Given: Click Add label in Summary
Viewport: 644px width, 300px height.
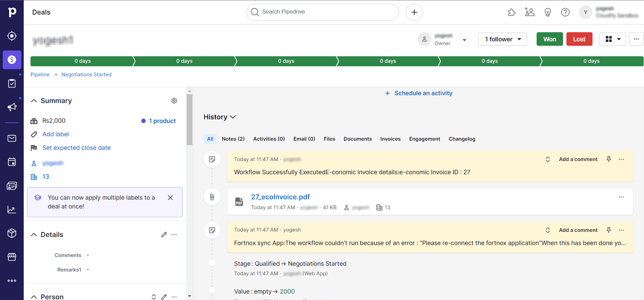Looking at the screenshot, I should 56,134.
